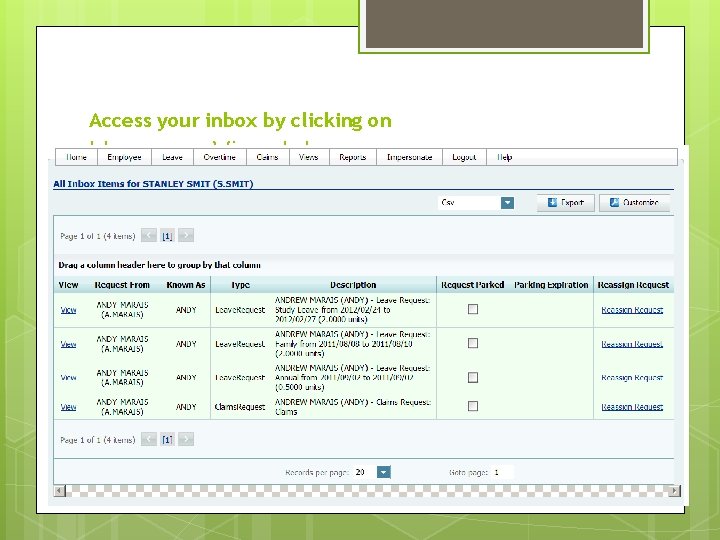Click the top pager previous-page arrow
720x540 pixels.
[x=149, y=236]
